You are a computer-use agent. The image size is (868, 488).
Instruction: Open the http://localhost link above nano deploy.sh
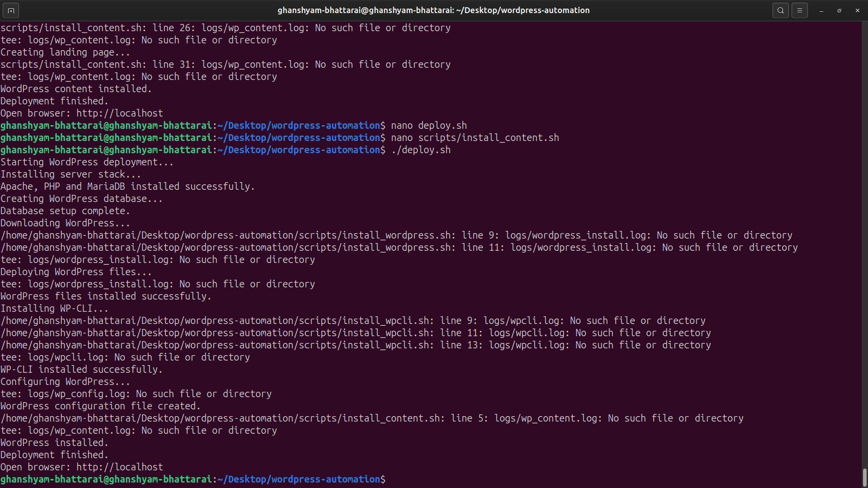click(119, 113)
